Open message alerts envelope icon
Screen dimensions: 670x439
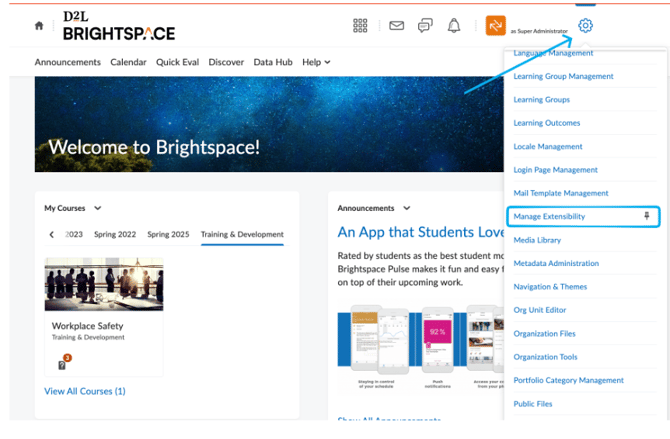[397, 26]
